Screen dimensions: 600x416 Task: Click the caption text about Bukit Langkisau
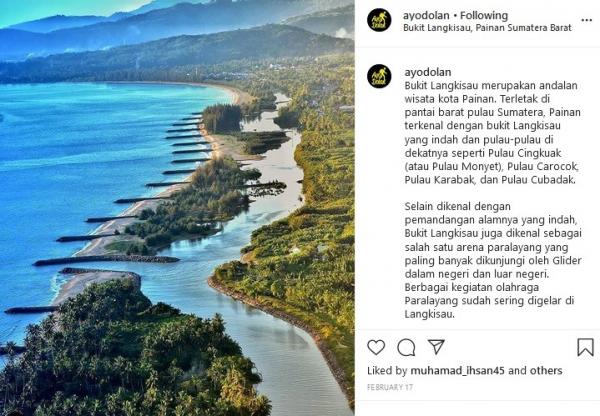492,132
